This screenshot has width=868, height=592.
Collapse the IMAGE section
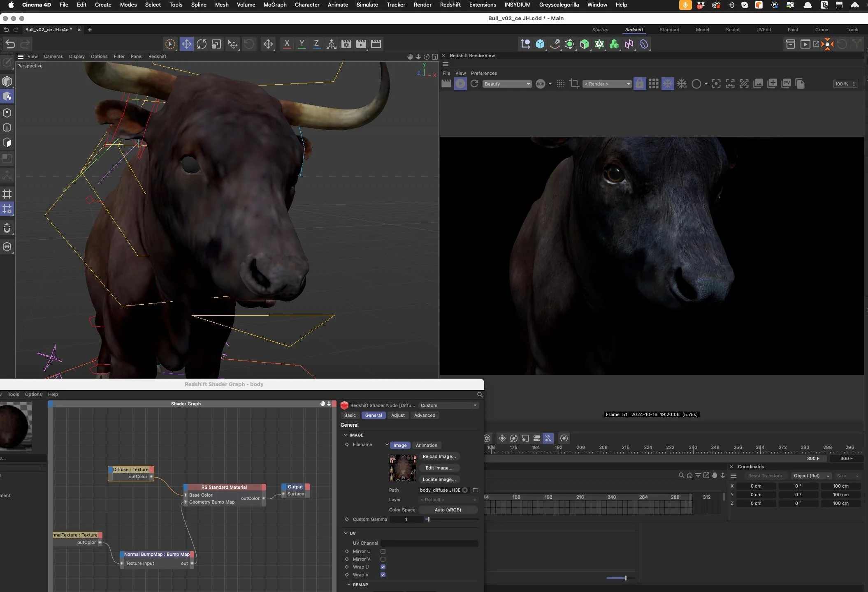[x=346, y=435]
